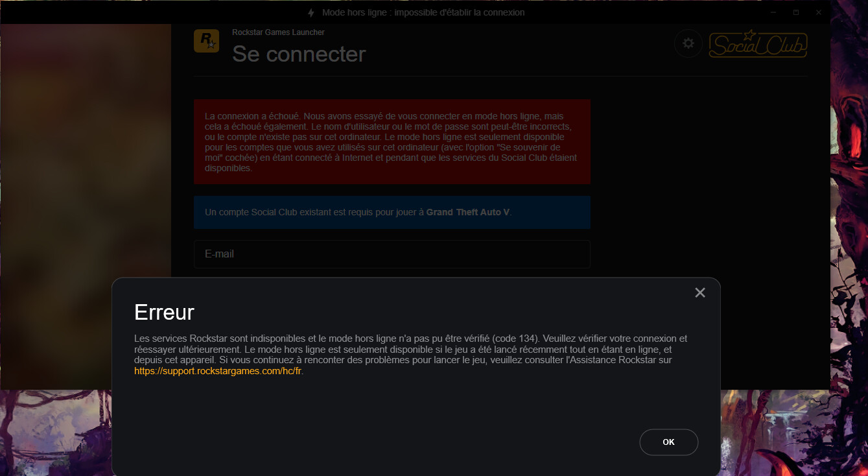Select the Social Club logo

(x=757, y=44)
